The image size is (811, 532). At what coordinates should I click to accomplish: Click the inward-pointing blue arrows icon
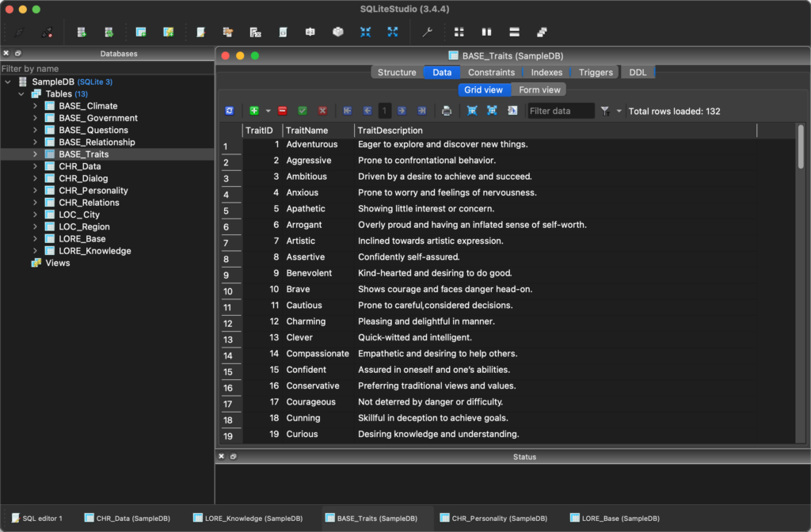365,32
